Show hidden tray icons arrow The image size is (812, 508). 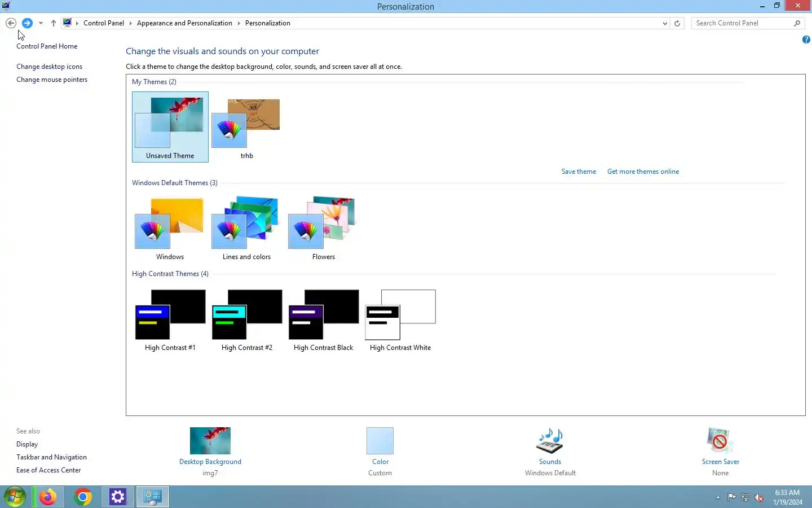(718, 497)
